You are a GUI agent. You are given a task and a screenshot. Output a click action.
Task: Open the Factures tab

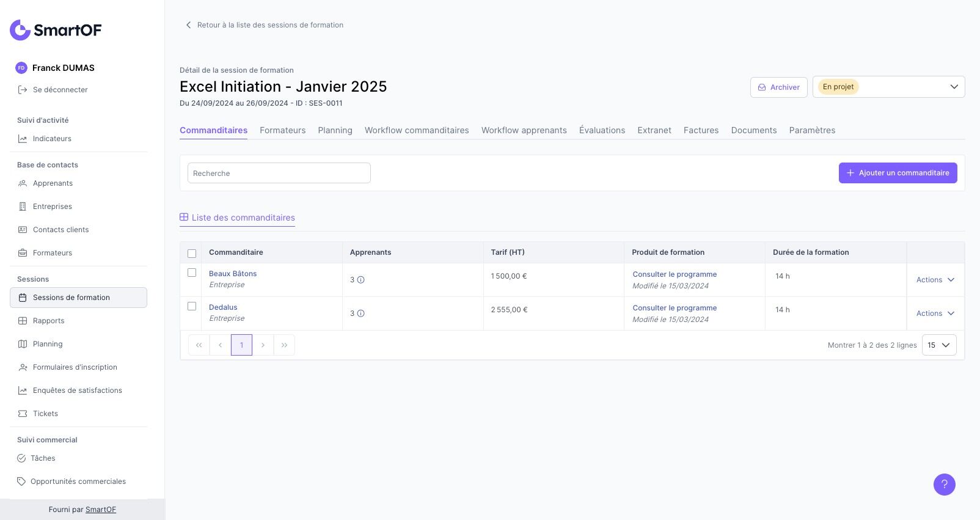[701, 130]
